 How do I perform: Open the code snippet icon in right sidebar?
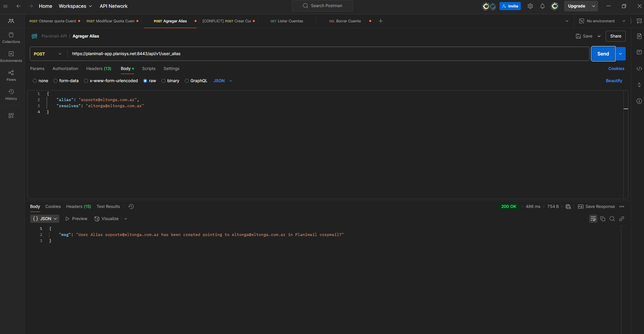pyautogui.click(x=639, y=69)
